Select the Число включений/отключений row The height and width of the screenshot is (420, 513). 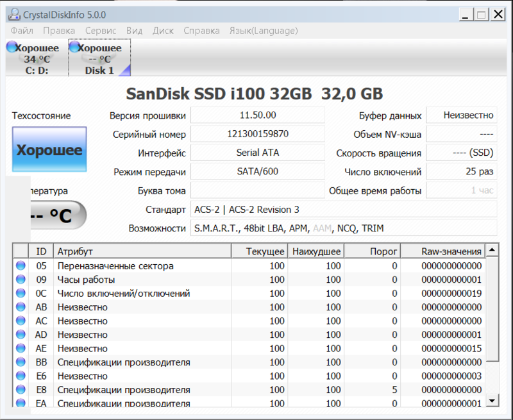(249, 293)
